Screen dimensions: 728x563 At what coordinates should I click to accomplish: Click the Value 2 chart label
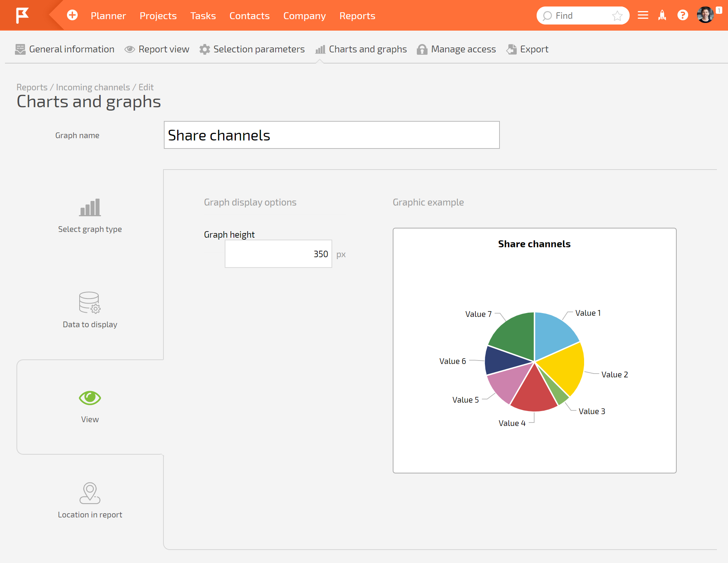click(615, 375)
